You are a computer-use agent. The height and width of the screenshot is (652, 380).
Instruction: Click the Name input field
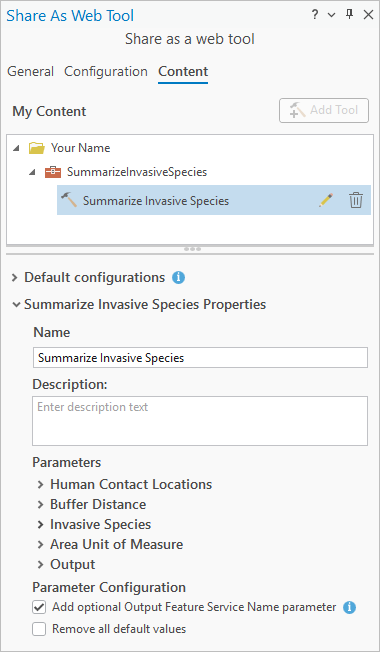[x=200, y=358]
